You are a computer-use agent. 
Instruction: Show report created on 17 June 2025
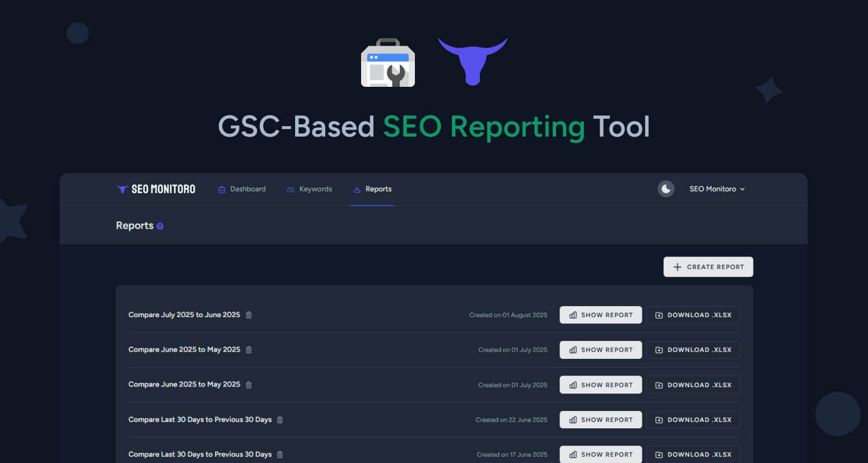[x=601, y=454]
